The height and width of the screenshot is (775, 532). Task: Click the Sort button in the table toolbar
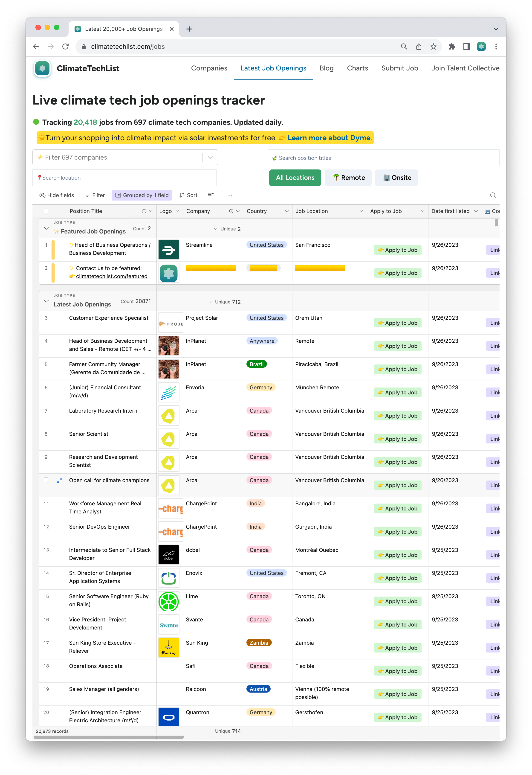click(188, 195)
